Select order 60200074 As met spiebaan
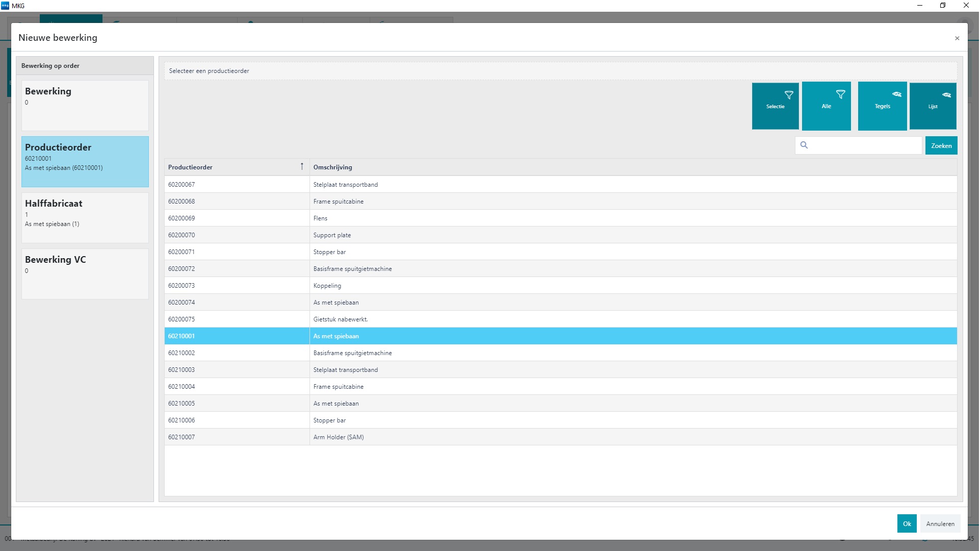The height and width of the screenshot is (551, 980). [560, 303]
